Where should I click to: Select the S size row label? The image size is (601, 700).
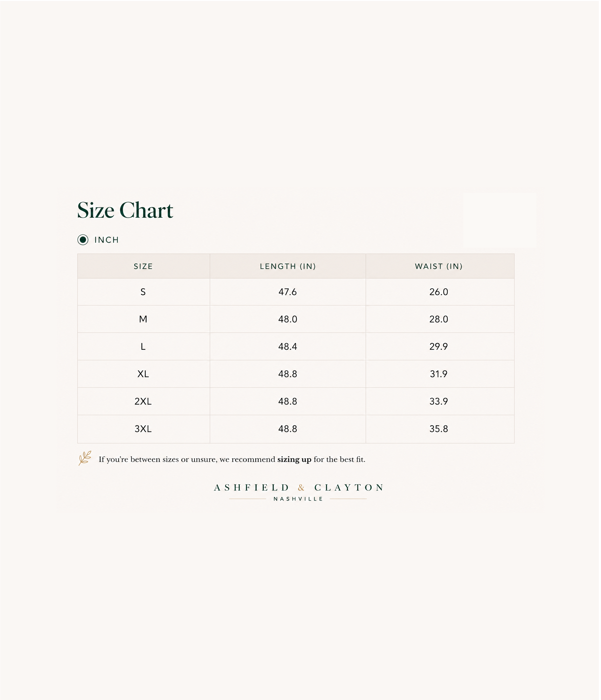click(143, 292)
